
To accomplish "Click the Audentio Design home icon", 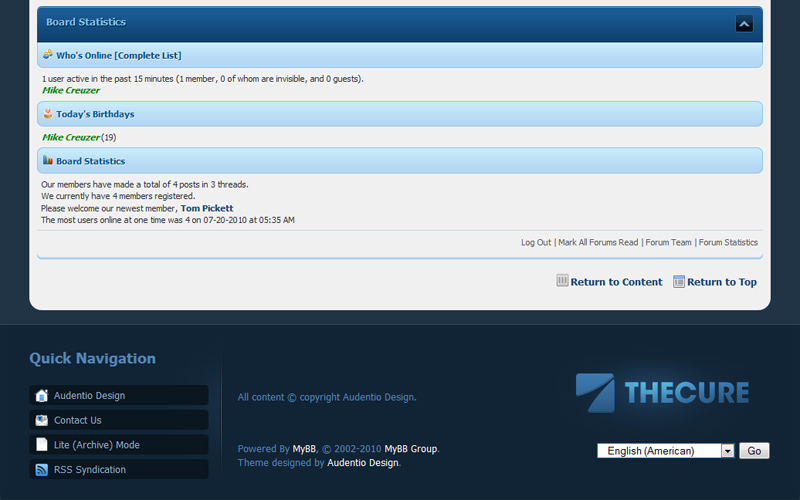I will click(41, 395).
